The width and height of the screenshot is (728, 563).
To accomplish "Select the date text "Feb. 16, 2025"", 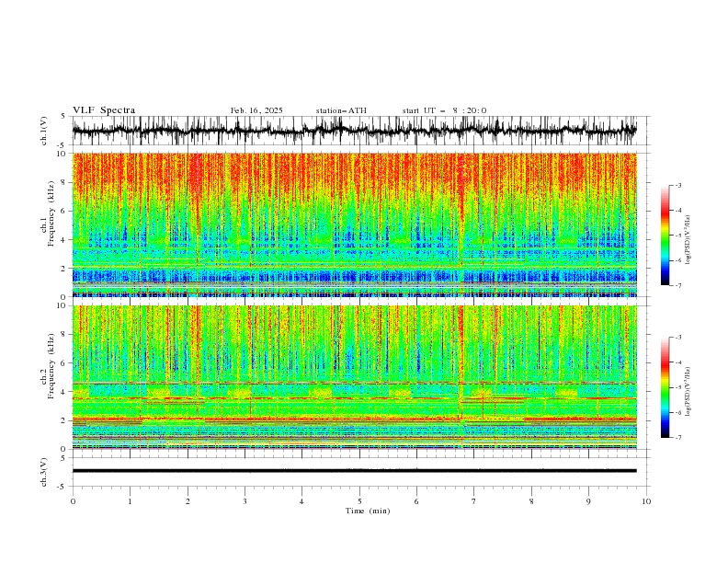I will [x=256, y=110].
